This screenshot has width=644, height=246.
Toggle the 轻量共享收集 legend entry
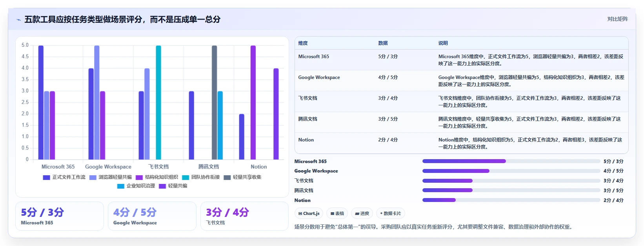(242, 177)
